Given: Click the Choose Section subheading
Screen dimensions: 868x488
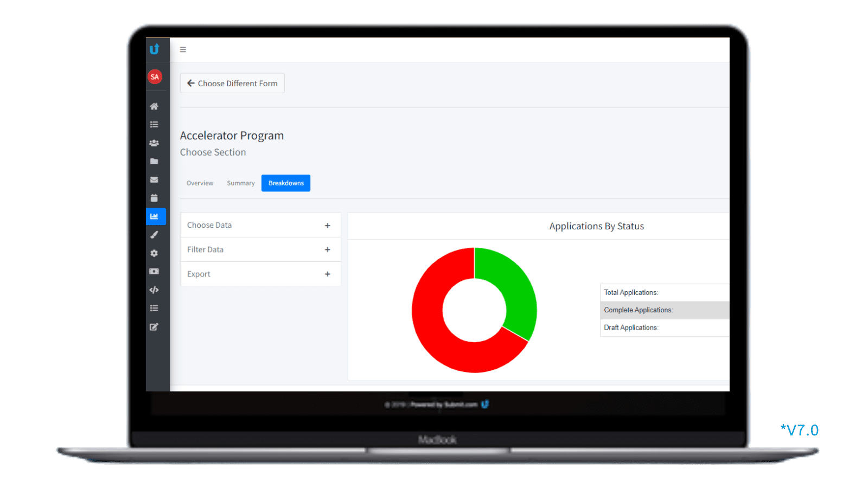Looking at the screenshot, I should (213, 152).
